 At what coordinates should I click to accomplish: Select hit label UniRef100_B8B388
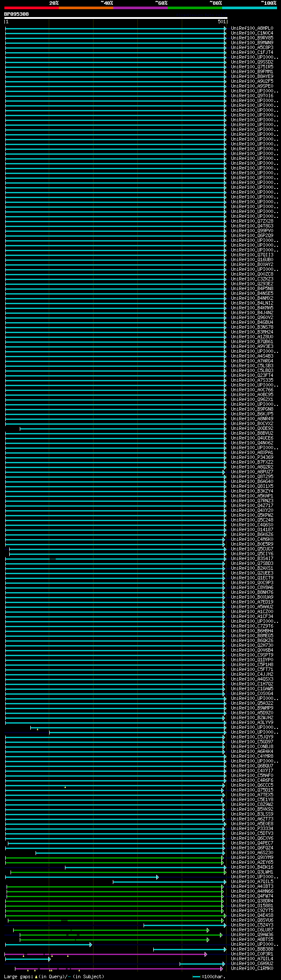point(252,949)
